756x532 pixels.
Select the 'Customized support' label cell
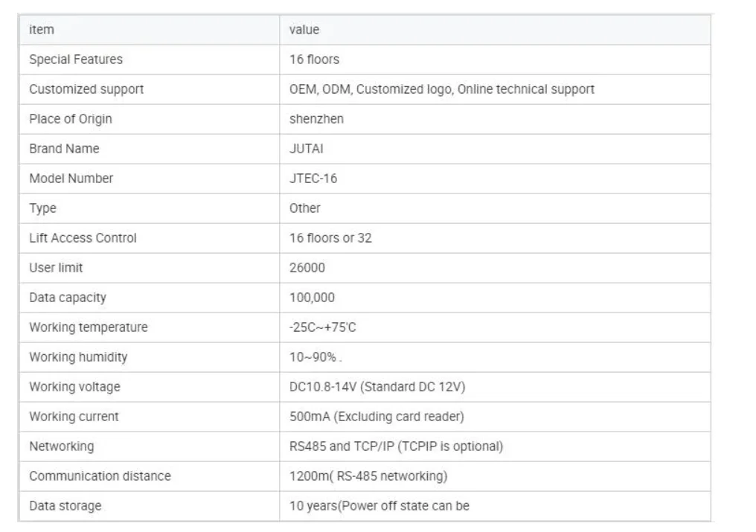click(x=86, y=89)
